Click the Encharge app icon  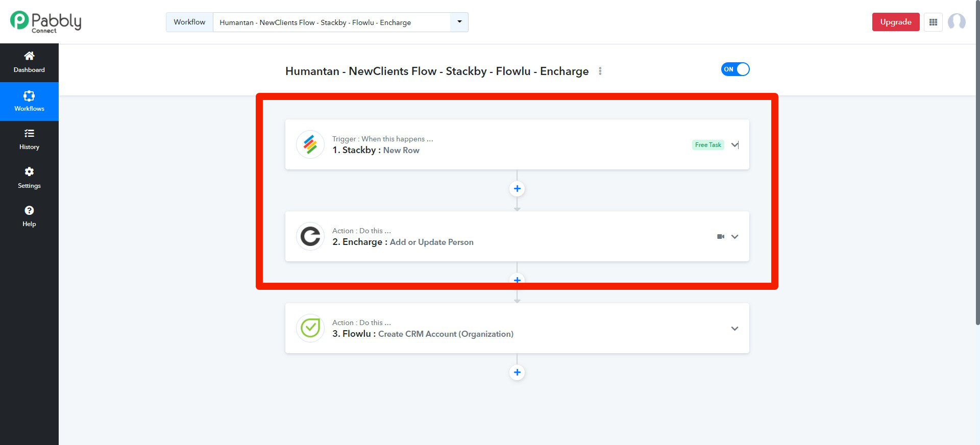click(310, 236)
